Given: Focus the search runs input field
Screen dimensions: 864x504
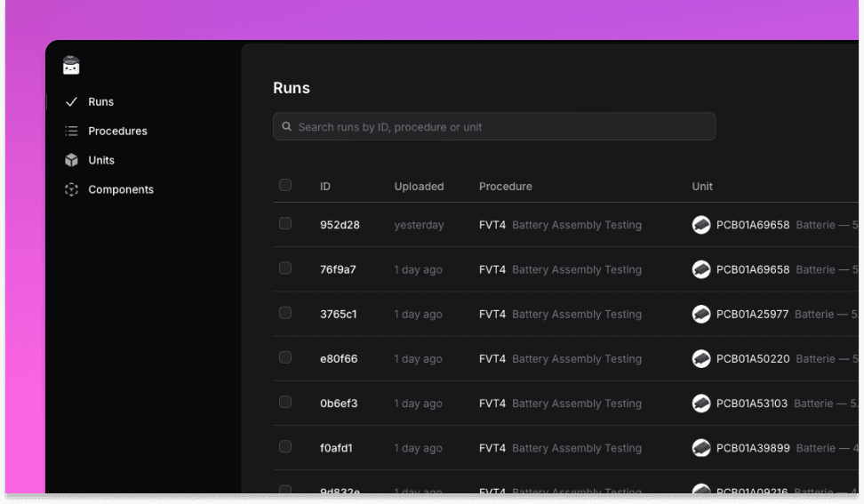Looking at the screenshot, I should [494, 127].
